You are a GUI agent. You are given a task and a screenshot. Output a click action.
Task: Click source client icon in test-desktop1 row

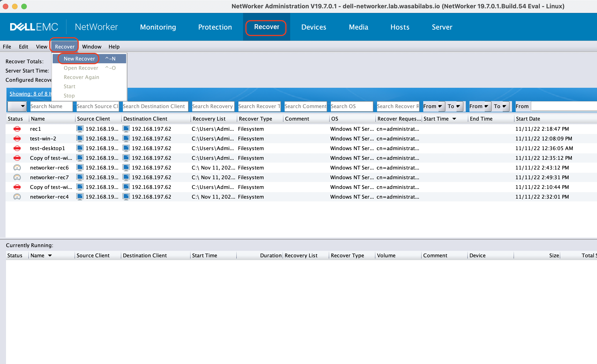click(80, 148)
